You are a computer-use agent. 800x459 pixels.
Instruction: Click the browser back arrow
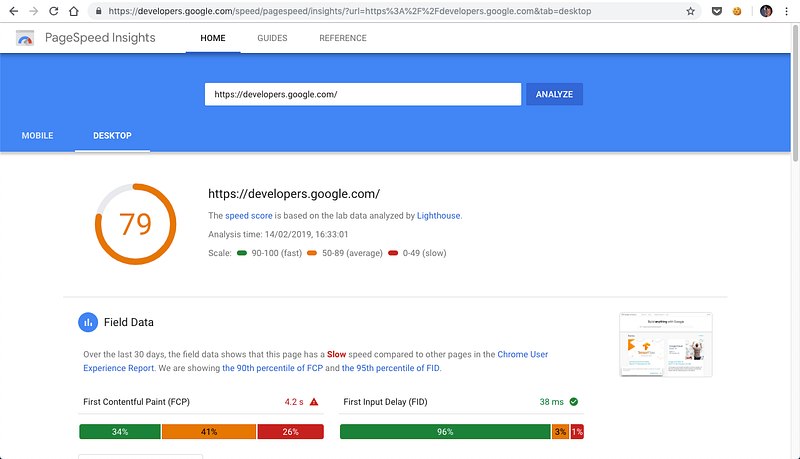pos(14,11)
